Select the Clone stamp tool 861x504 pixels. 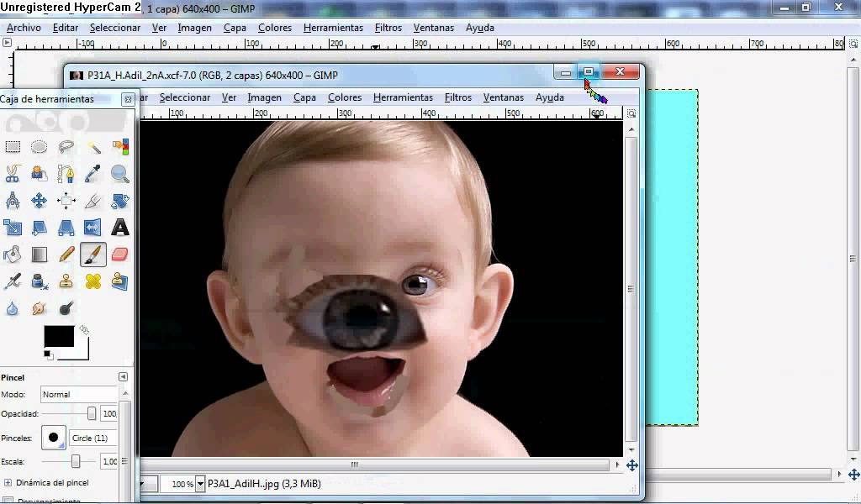coord(66,281)
